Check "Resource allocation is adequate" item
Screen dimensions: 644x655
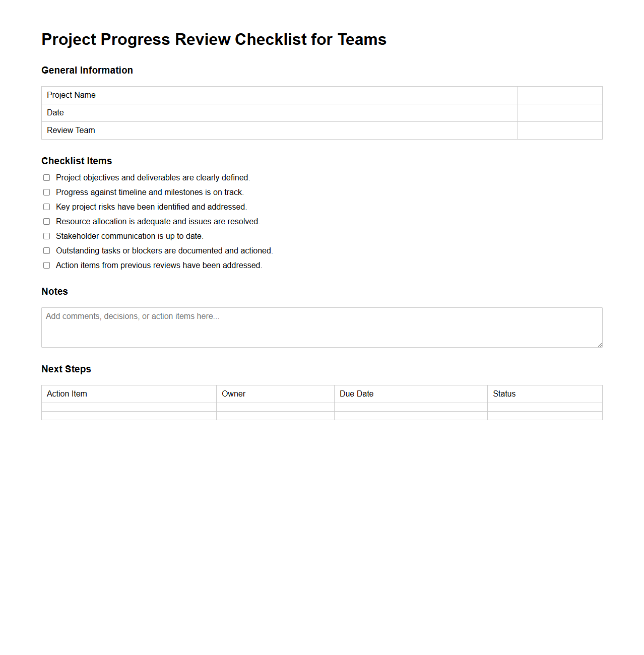coord(46,221)
